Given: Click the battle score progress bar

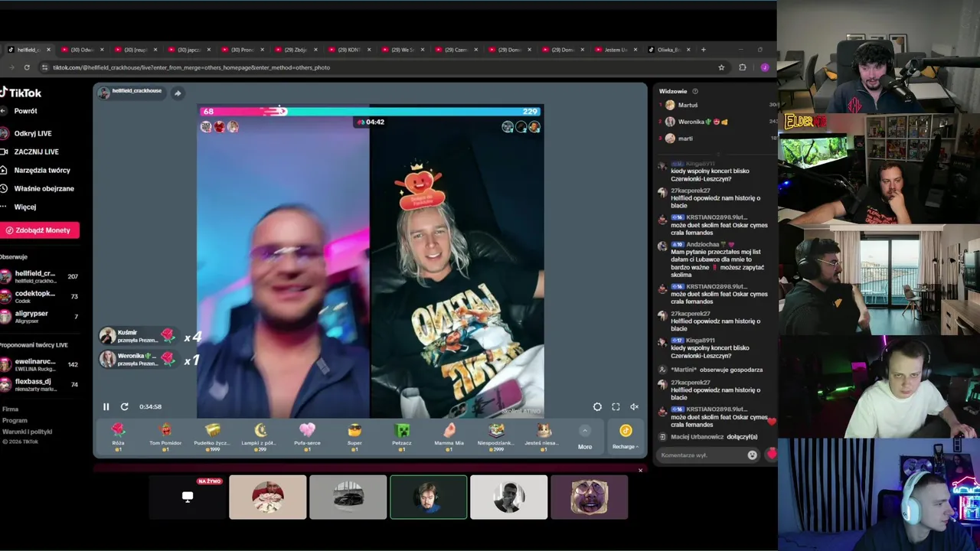Looking at the screenshot, I should 371,112.
